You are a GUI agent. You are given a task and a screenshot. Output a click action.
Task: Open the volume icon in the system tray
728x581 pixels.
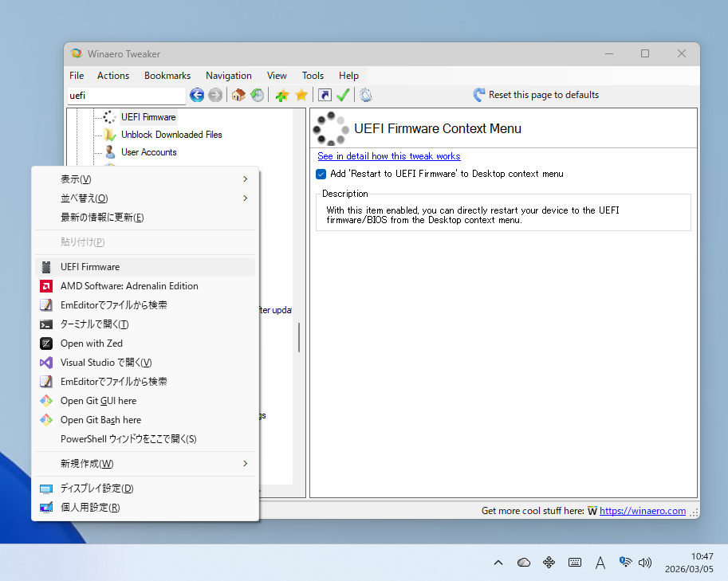pos(645,562)
